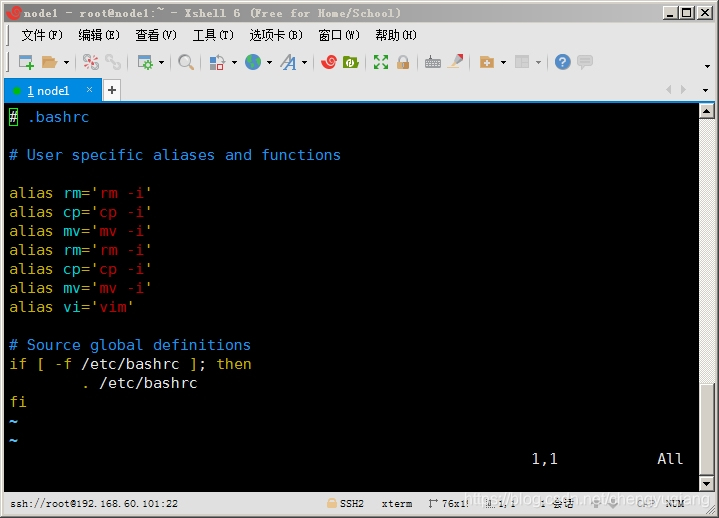
Task: Open Help blue question mark icon
Action: click(563, 62)
